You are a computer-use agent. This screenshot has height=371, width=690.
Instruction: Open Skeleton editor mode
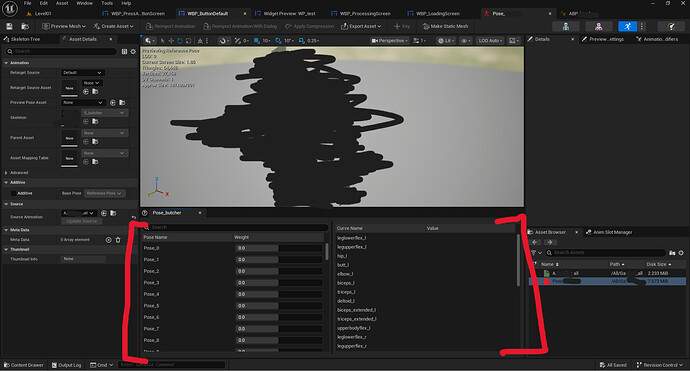click(565, 26)
